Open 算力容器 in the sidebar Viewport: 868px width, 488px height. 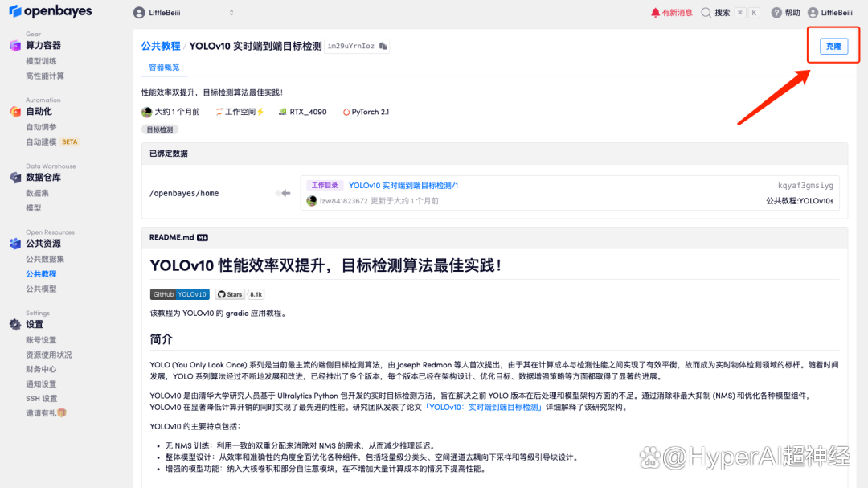coord(43,45)
